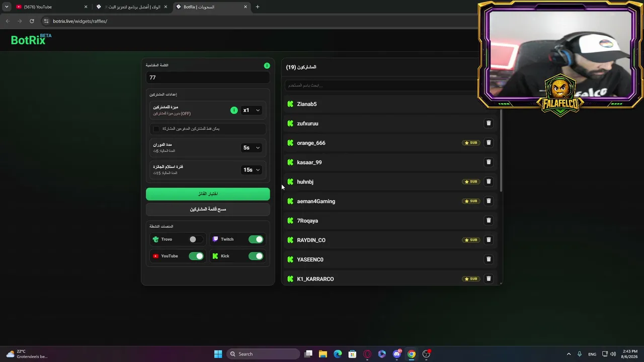Select the BotRix raffles browser tab
This screenshot has height=362, width=644.
211,7
